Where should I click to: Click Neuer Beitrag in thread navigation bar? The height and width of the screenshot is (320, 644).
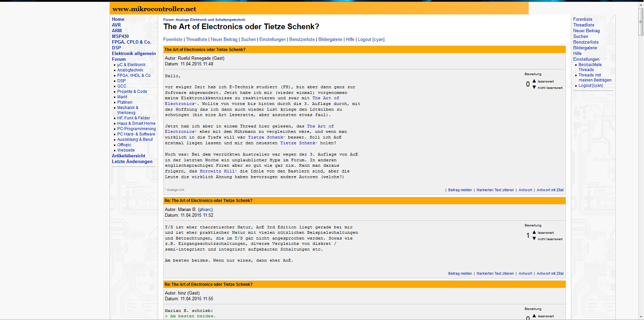(224, 39)
